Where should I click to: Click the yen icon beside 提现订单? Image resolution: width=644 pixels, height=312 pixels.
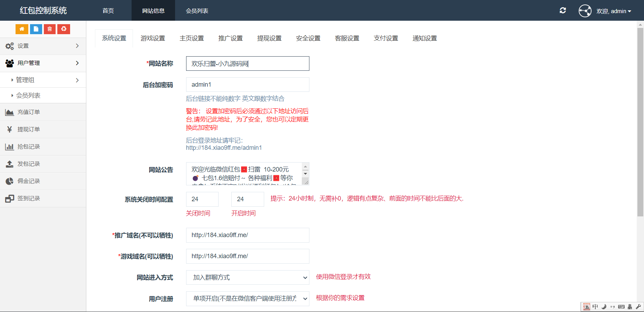[x=10, y=129]
